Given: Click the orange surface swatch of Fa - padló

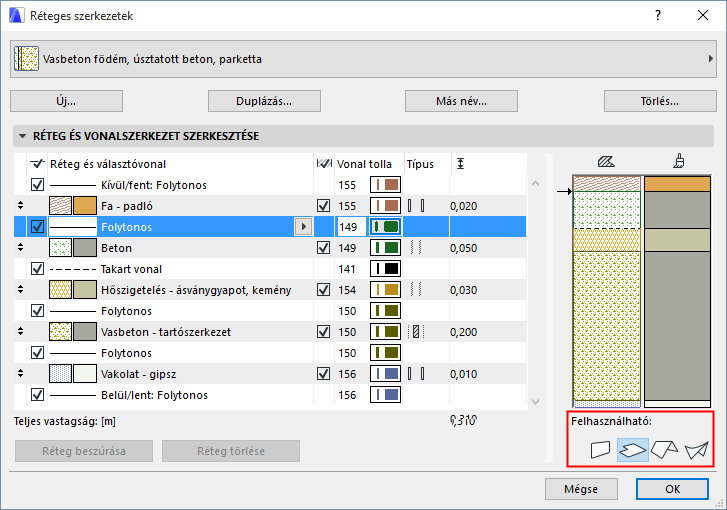Looking at the screenshot, I should click(85, 206).
